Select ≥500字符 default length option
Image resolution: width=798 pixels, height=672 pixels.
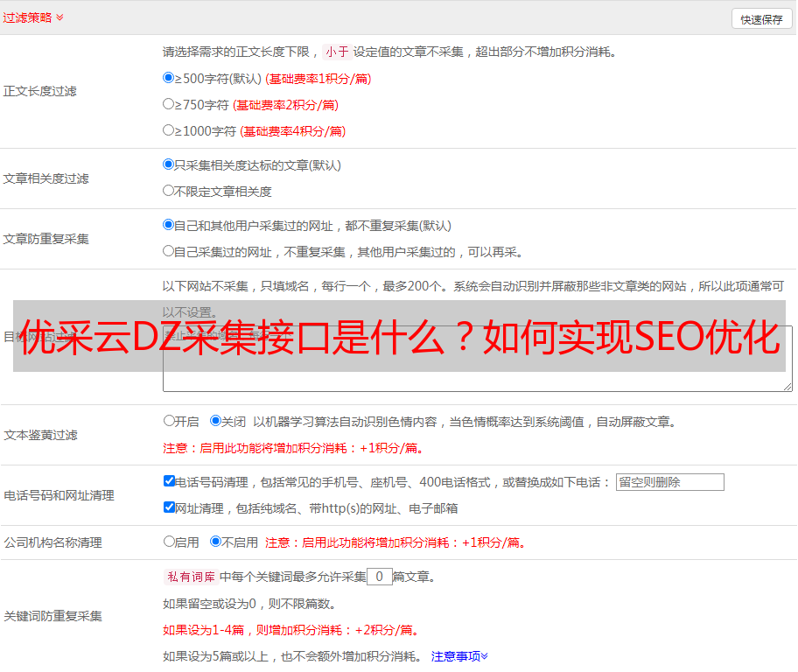(169, 78)
